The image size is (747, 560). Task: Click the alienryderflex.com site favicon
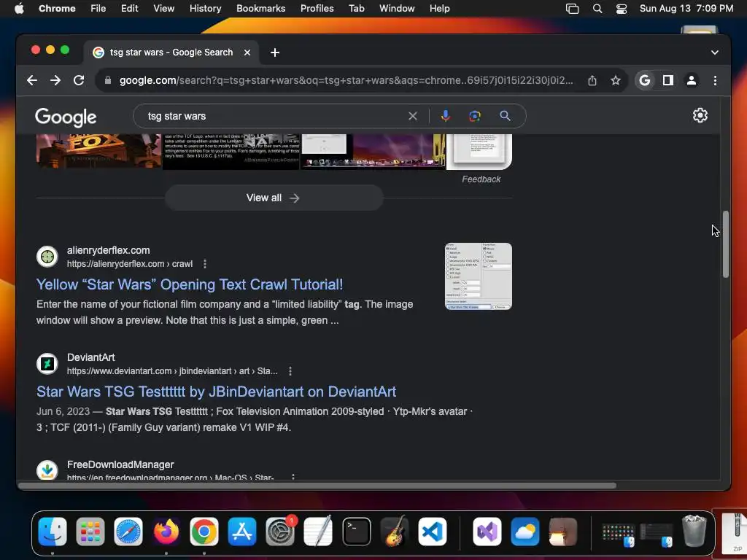pos(47,257)
